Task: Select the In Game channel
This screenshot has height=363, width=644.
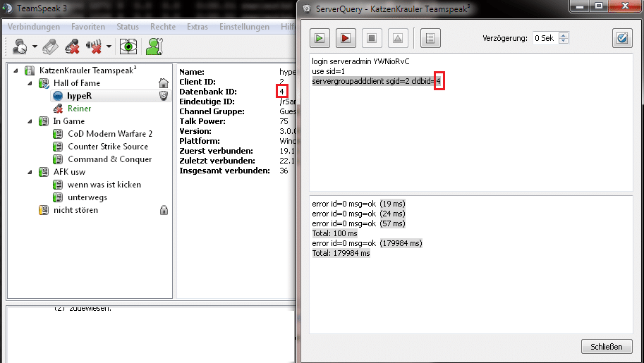Action: point(68,121)
